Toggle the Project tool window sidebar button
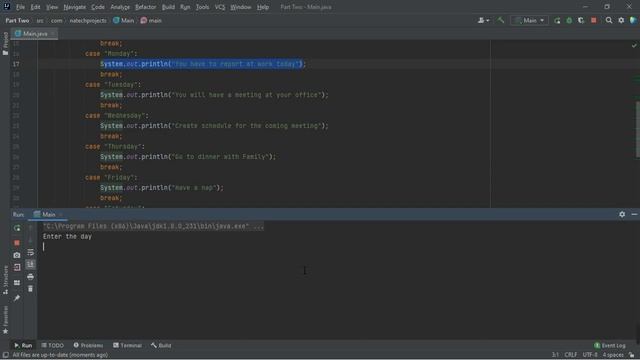 [x=5, y=43]
